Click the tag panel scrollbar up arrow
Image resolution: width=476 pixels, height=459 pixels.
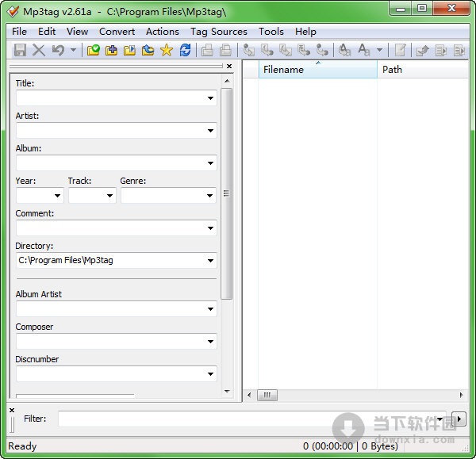(x=227, y=81)
